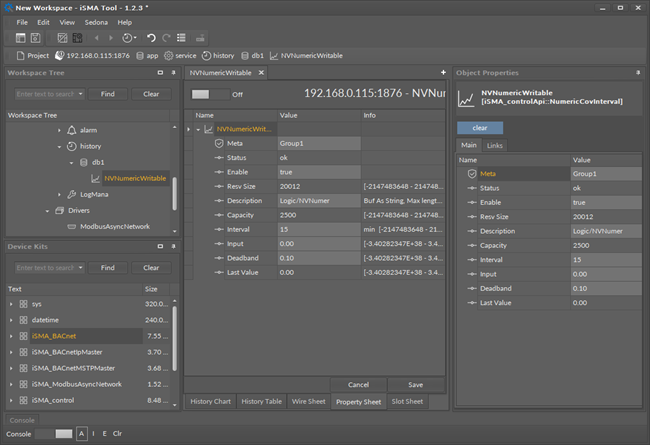Image resolution: width=650 pixels, height=445 pixels.
Task: Click the device connection toolbar icon
Action: pyautogui.click(x=200, y=39)
